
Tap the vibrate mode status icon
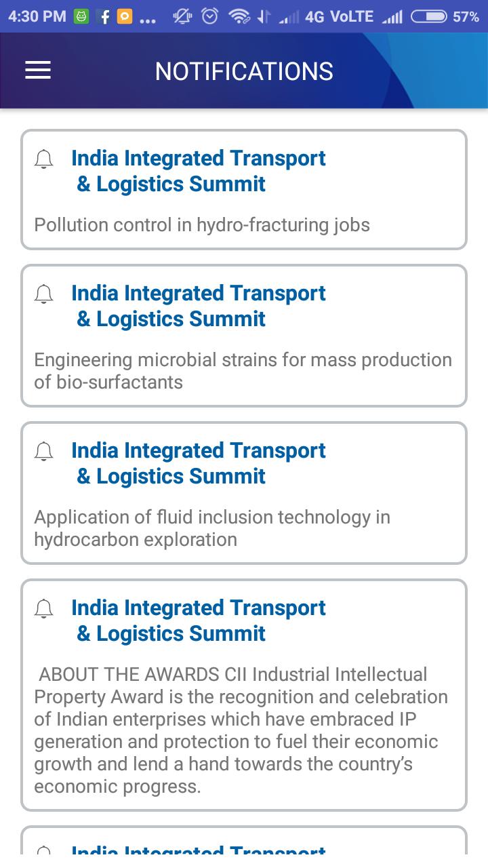182,16
